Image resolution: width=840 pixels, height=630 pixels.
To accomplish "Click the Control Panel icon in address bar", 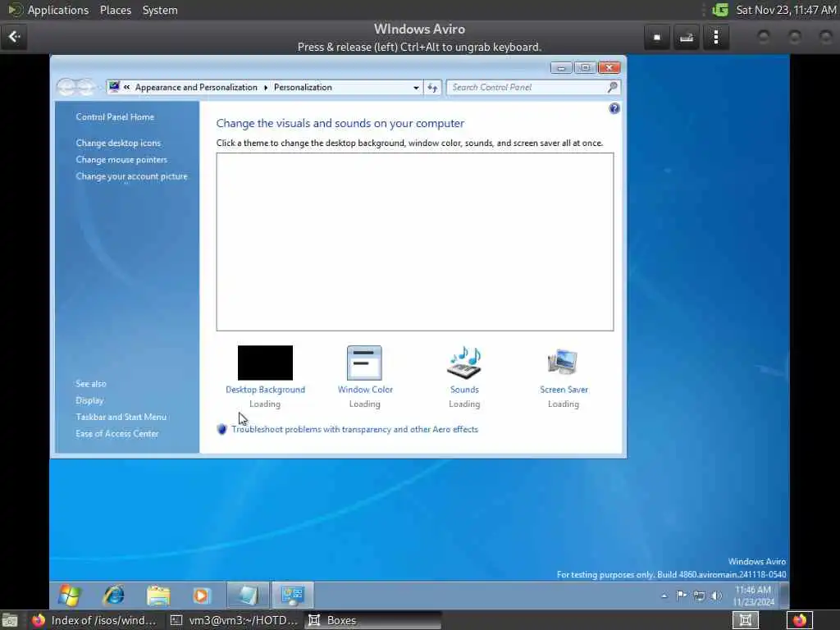I will (113, 87).
